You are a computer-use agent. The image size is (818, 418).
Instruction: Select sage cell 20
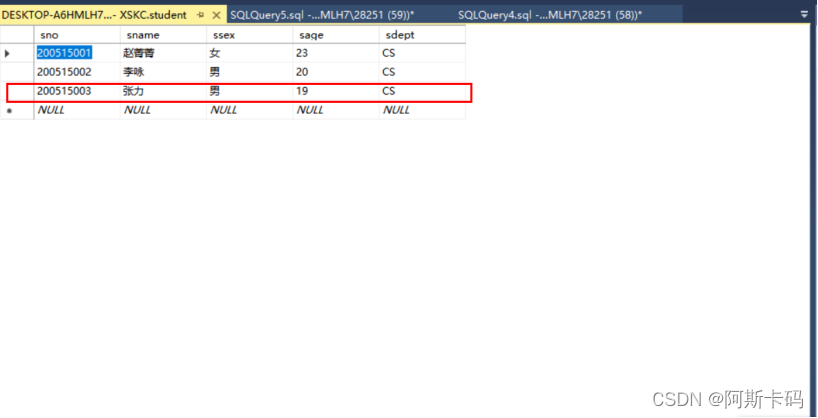click(x=336, y=72)
